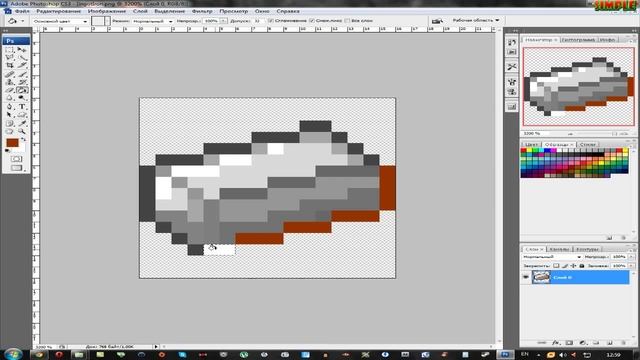Screen dimensions: 640x360
Task: Click the Navigator preview thumbnail
Action: [578, 86]
